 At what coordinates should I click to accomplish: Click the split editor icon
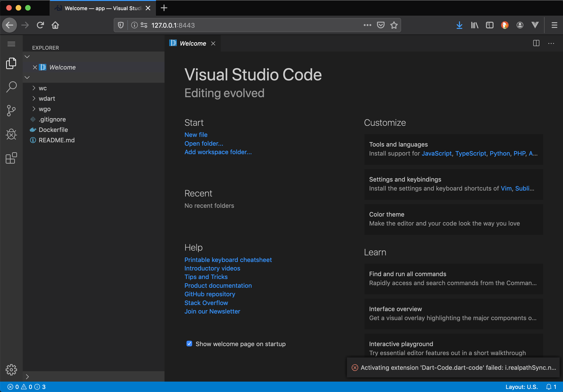[x=536, y=44]
